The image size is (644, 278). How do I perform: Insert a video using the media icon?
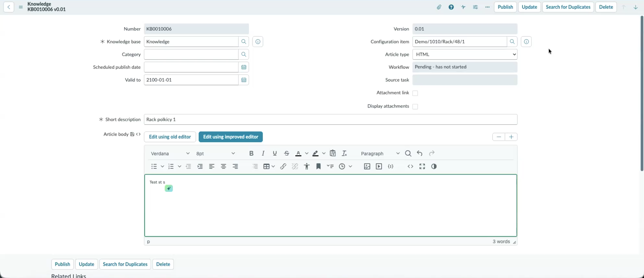click(x=379, y=166)
